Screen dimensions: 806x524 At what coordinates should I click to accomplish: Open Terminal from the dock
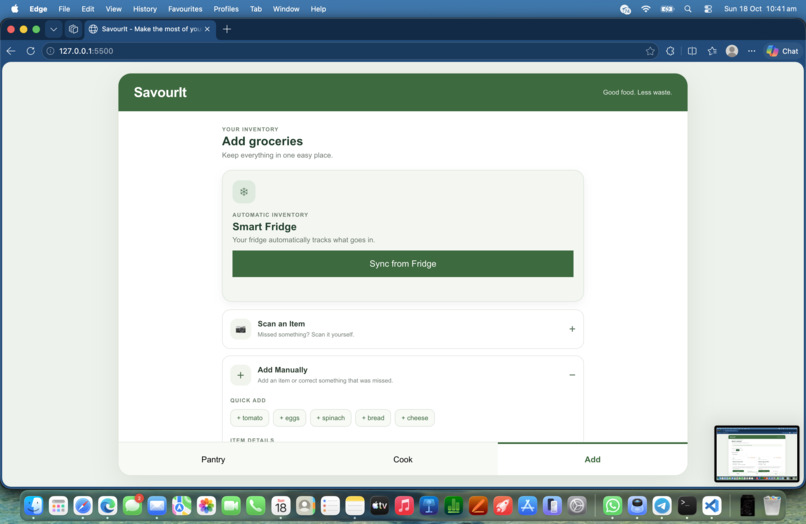click(x=687, y=506)
